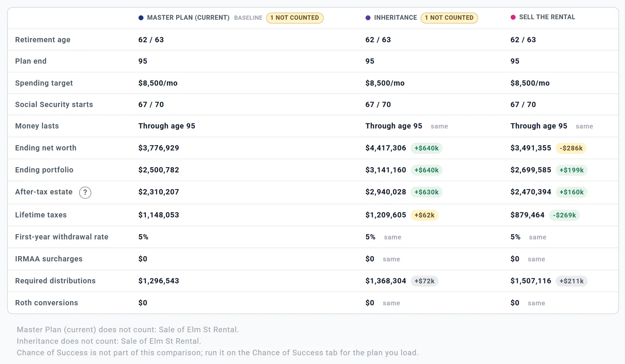The image size is (625, 364).
Task: Click the pink dot beside Sell the Rental
Action: tap(513, 17)
